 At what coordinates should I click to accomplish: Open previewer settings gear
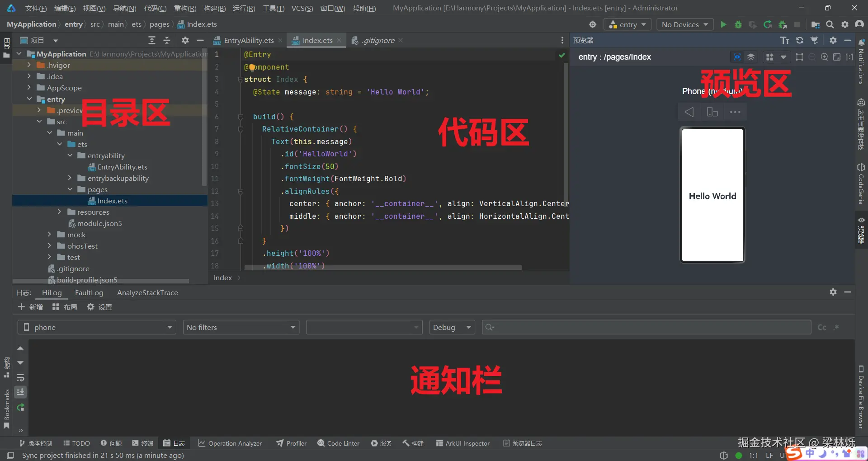[x=833, y=40]
